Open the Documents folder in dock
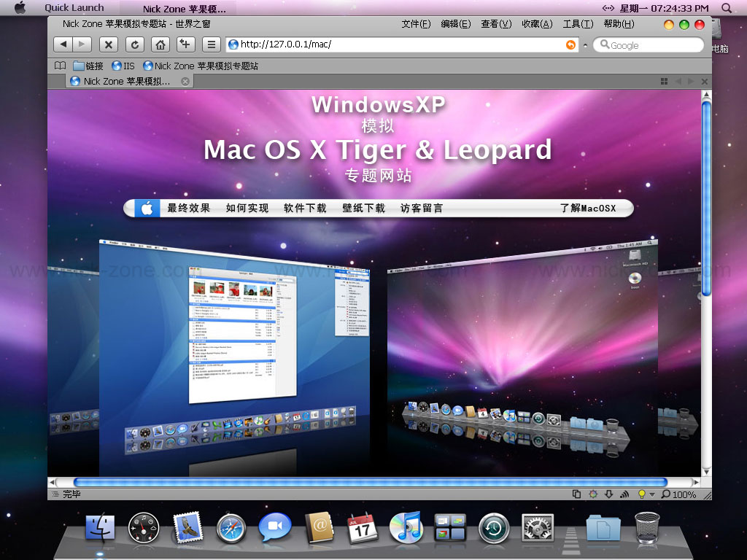This screenshot has width=747, height=560. (603, 527)
